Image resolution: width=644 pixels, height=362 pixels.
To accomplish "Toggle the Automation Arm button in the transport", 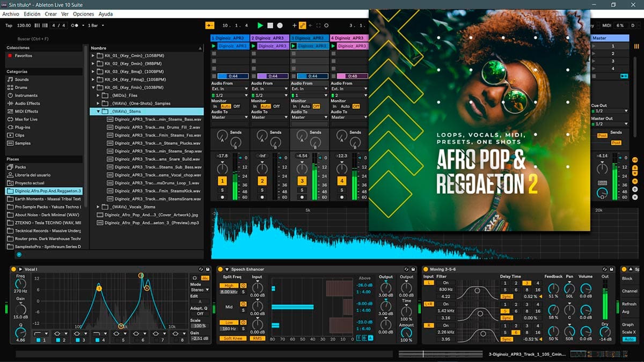I will click(302, 25).
